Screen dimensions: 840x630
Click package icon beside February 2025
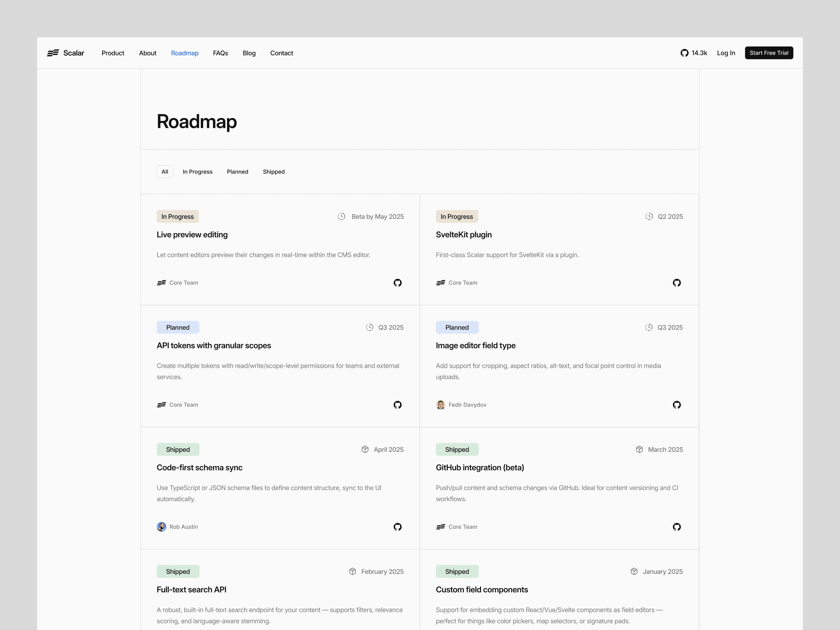(x=352, y=571)
